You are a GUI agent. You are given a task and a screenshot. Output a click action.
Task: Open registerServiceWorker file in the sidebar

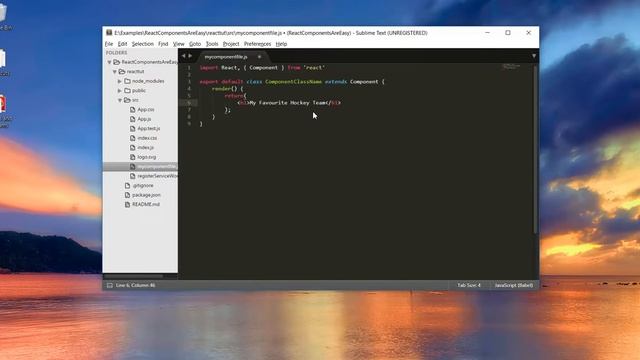tap(157, 176)
